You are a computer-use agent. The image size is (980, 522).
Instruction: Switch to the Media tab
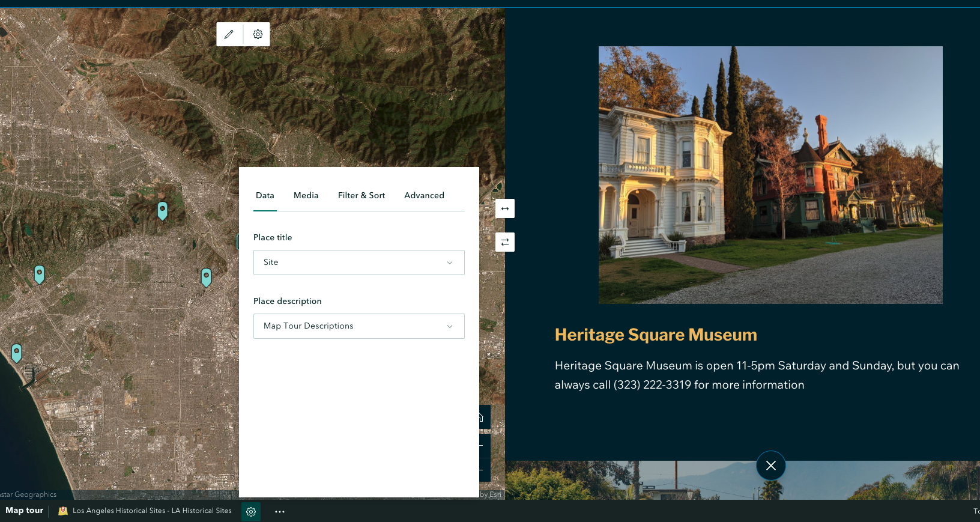coord(306,195)
